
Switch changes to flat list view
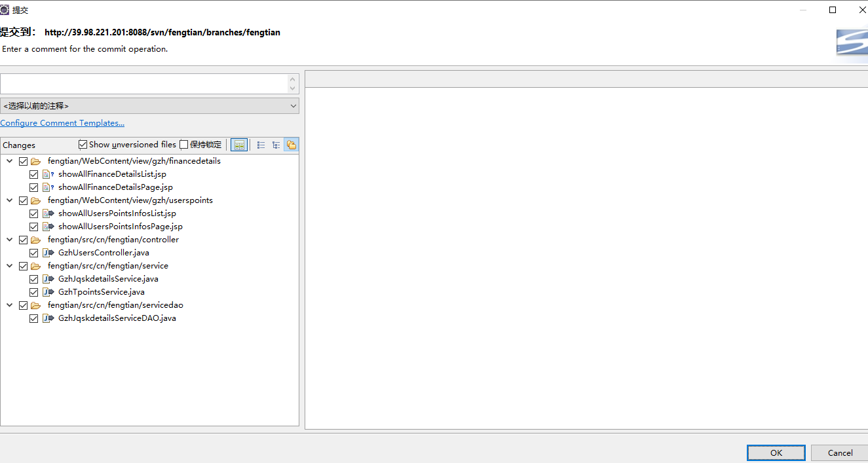tap(261, 145)
